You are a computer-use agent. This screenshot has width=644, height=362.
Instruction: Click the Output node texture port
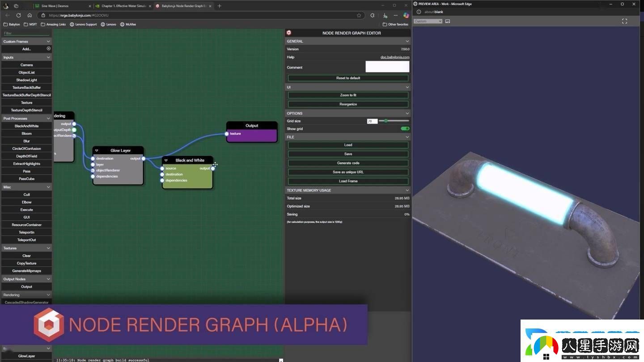(x=227, y=134)
